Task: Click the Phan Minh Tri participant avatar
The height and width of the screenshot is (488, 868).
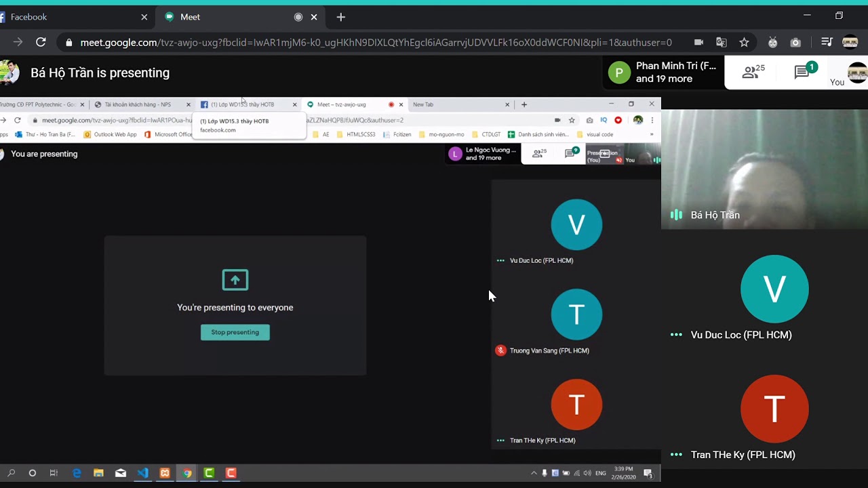Action: coord(619,73)
